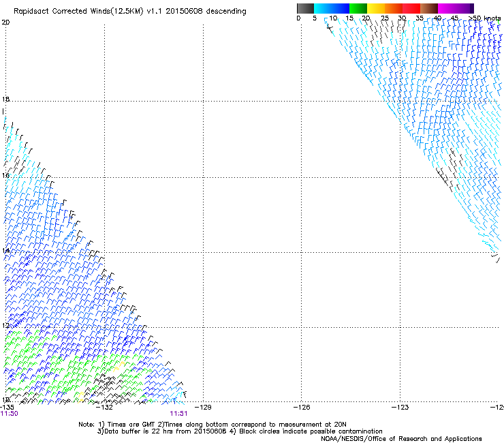Click the brown 35-40 knots legend segment
This screenshot has width=504, height=443.
(429, 8)
